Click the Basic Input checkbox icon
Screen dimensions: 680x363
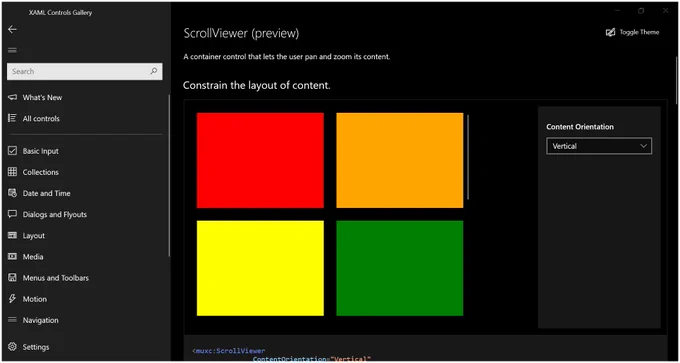[13, 151]
